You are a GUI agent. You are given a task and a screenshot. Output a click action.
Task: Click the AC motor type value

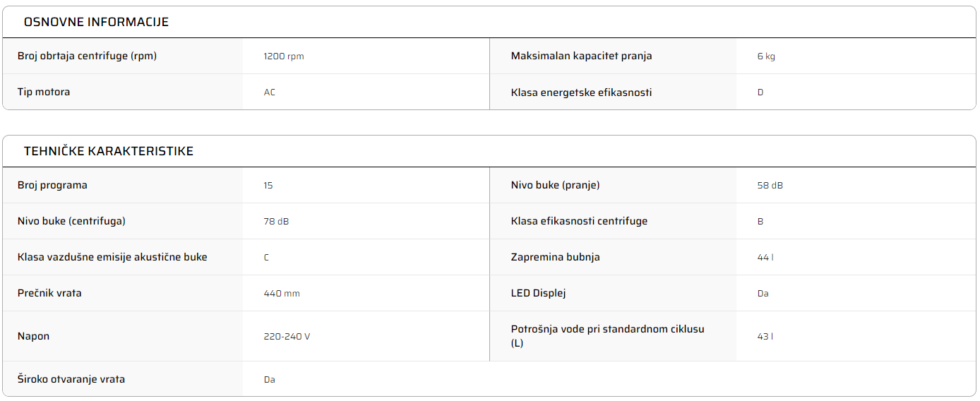pos(270,92)
